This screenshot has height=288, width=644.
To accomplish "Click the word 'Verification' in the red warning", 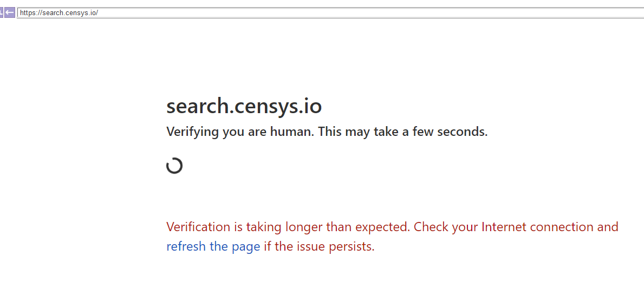I will 198,227.
